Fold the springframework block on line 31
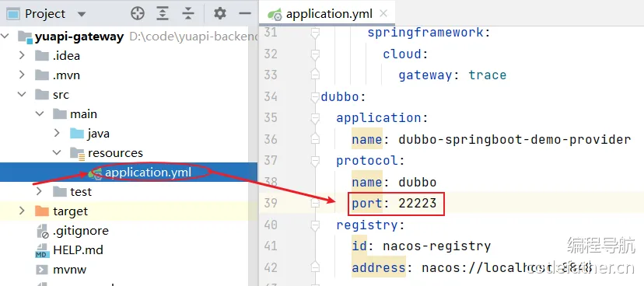The height and width of the screenshot is (286, 644). 315,33
